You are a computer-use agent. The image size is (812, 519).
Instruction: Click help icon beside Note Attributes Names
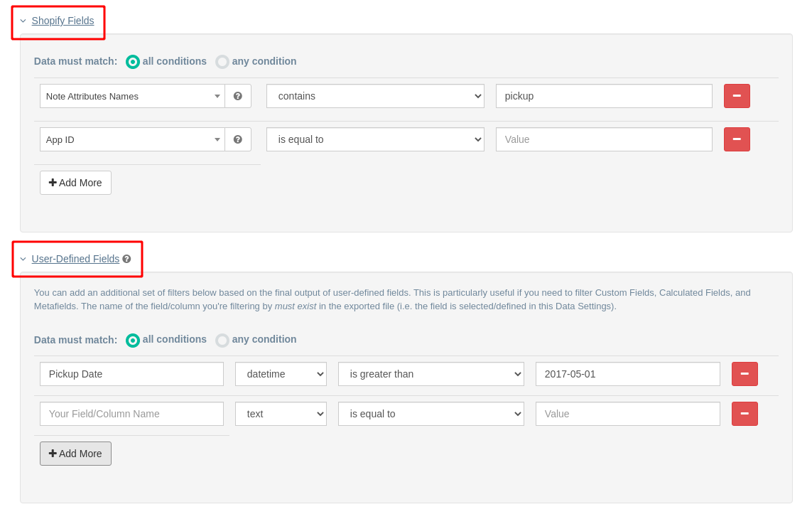point(238,96)
